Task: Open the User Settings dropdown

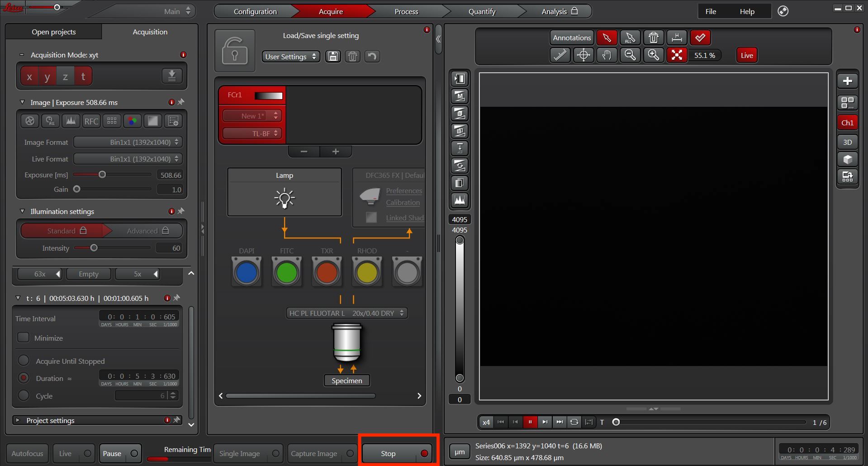Action: tap(290, 57)
